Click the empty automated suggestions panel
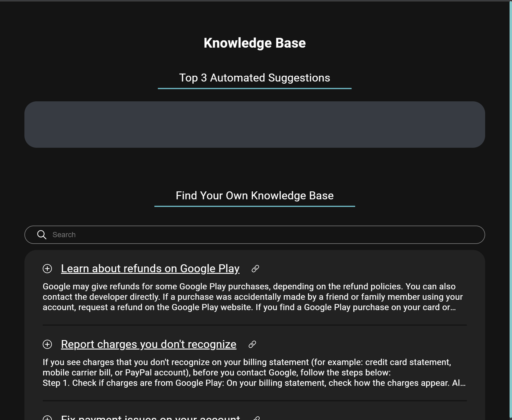This screenshot has height=420, width=512. pyautogui.click(x=256, y=124)
